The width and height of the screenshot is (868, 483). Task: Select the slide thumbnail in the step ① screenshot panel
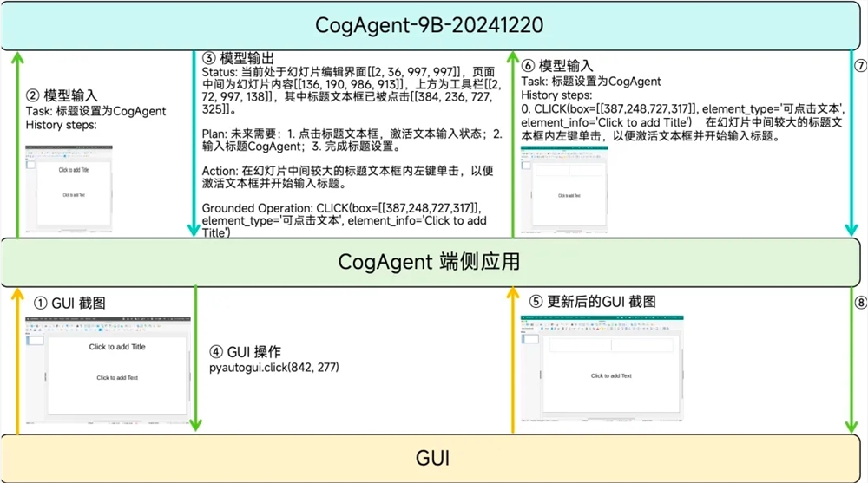pyautogui.click(x=36, y=341)
